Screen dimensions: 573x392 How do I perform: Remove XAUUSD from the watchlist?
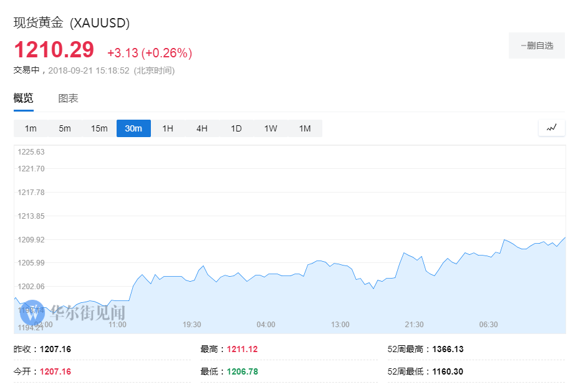(537, 45)
